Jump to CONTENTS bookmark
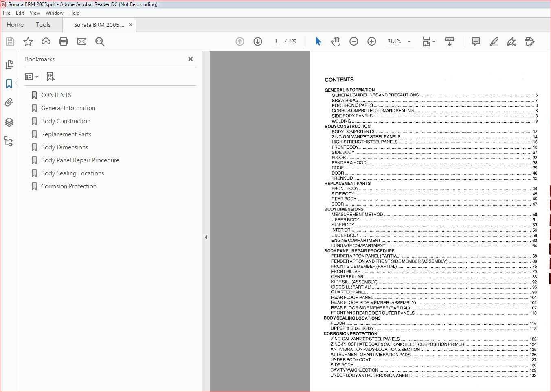Screen dimensions: 551x392 tap(56, 95)
